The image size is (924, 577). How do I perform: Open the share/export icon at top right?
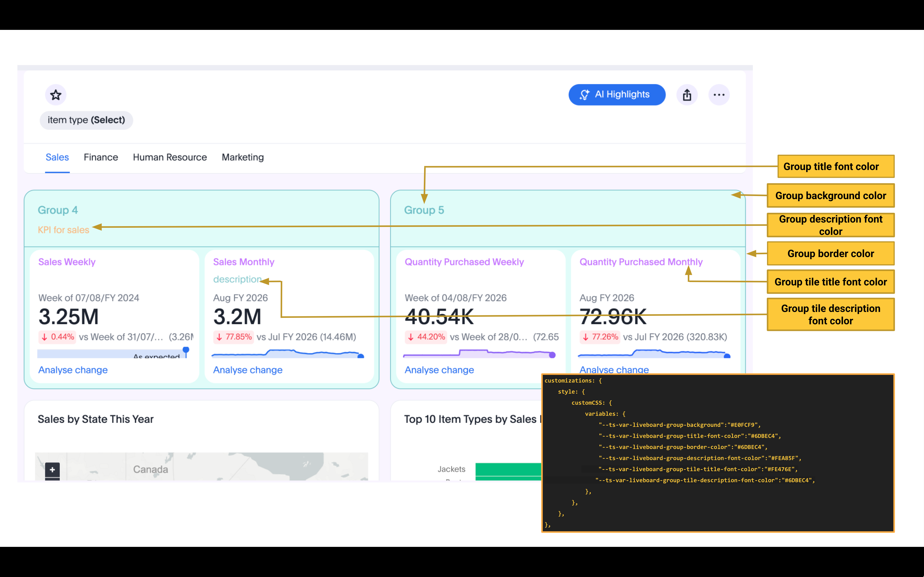[x=687, y=94]
